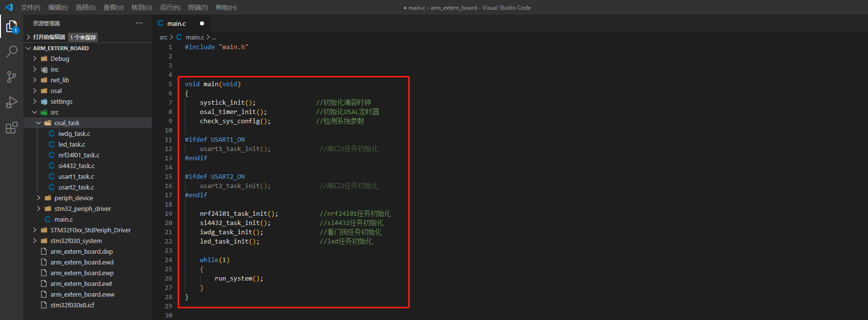Open the Extensions view icon
This screenshot has height=320, width=868.
tap(12, 128)
